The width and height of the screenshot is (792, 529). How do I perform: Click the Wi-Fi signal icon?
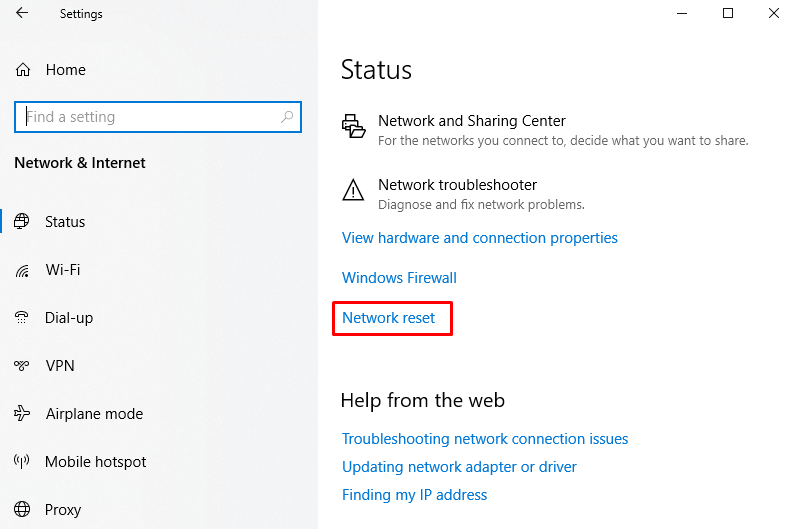(22, 270)
